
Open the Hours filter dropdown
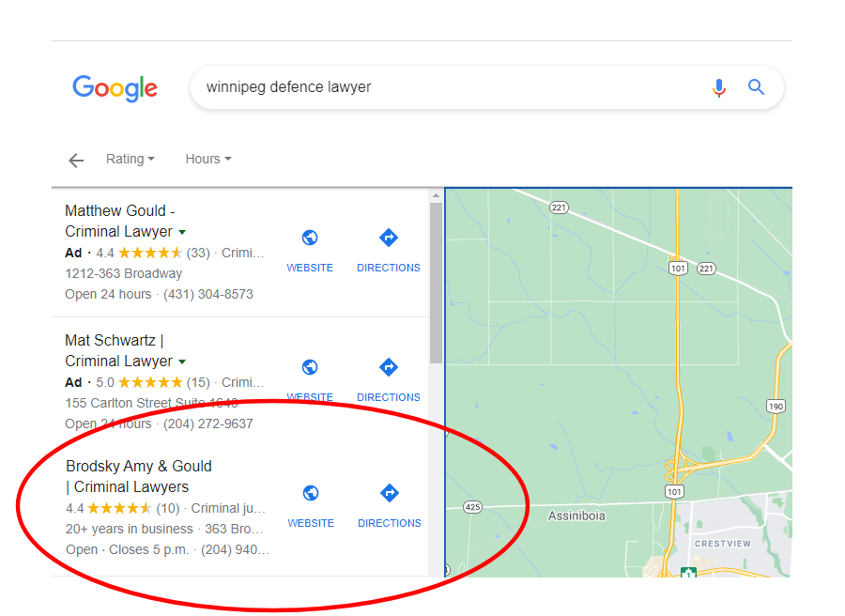[x=208, y=159]
